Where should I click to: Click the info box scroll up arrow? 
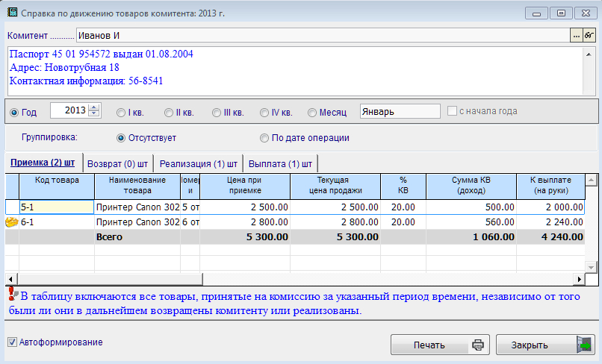589,54
